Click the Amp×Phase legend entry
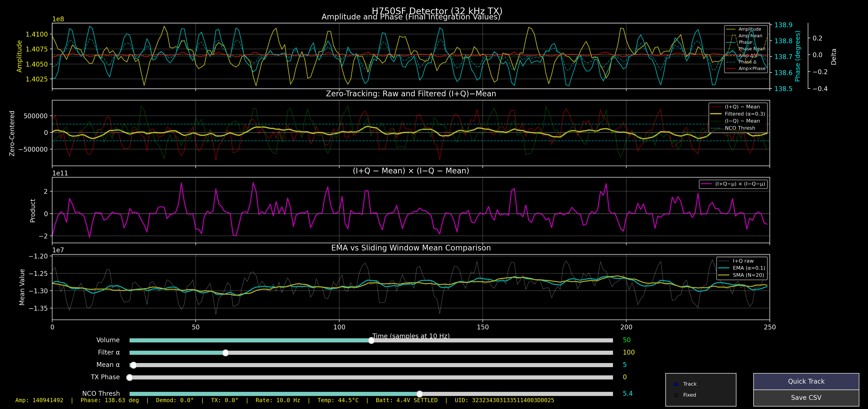Screen dimensions: 868x409 pos(752,68)
